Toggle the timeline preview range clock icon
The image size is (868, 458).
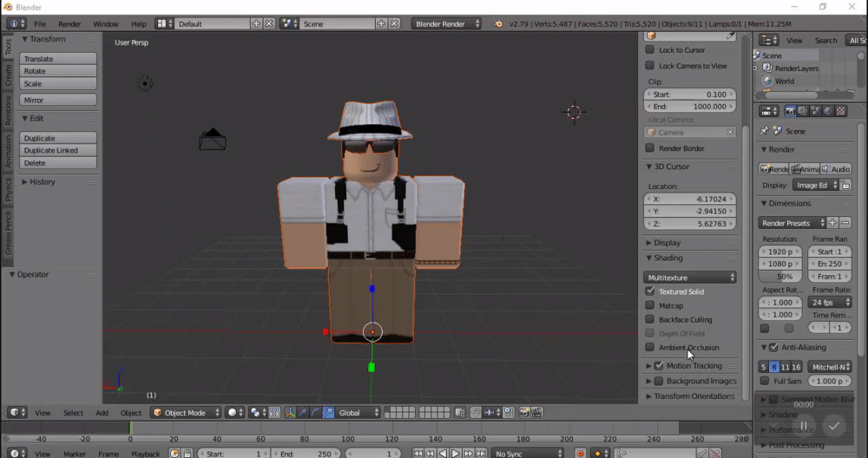174,454
